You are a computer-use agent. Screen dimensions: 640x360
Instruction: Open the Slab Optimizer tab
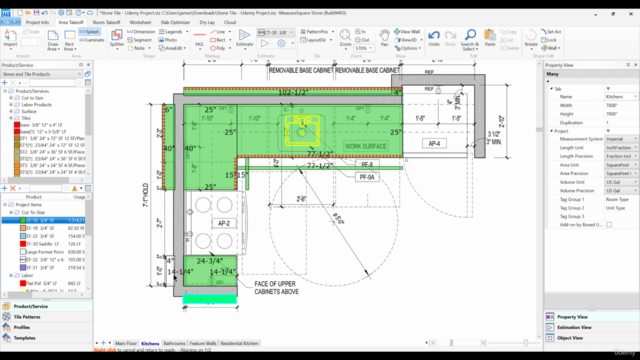click(x=175, y=22)
